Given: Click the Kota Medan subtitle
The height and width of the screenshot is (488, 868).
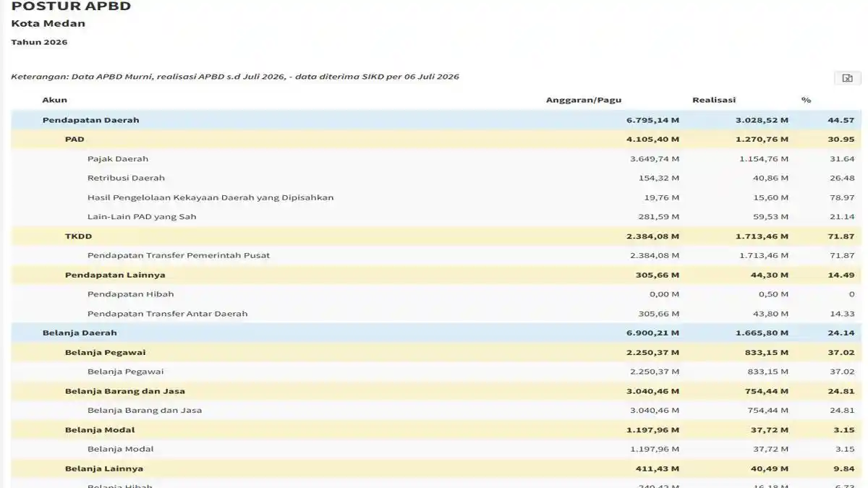Looking at the screenshot, I should (48, 24).
